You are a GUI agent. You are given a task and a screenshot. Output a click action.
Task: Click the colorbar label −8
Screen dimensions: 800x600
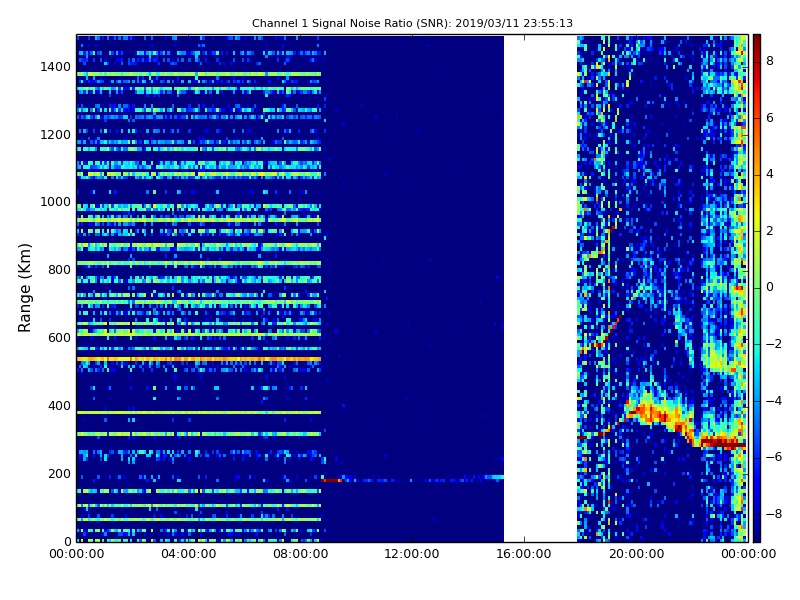(x=774, y=514)
